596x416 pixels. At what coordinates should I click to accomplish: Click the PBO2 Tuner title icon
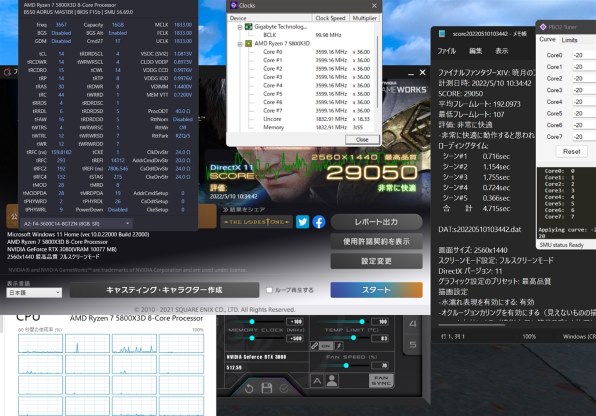coord(543,27)
